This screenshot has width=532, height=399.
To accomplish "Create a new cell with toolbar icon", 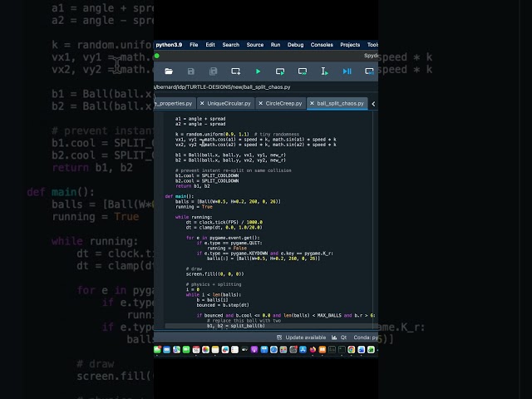I will (235, 71).
